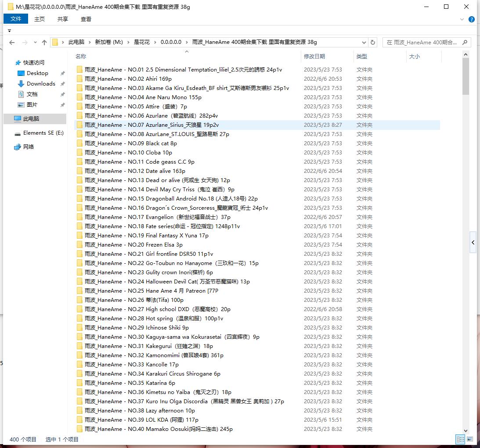Expand the chevron after 此电脑 breadcrumb
Screen dimensions: 480x448
[90, 42]
